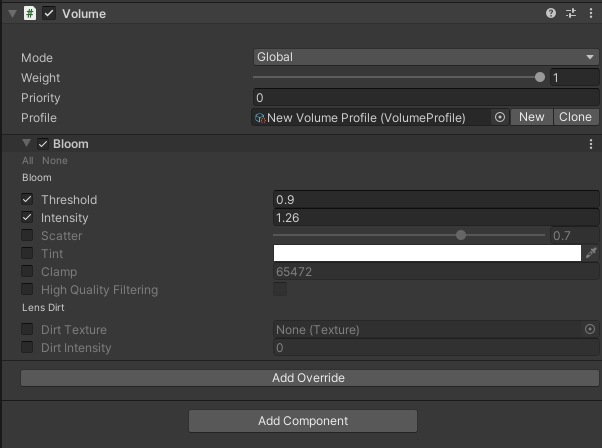602x448 pixels.
Task: Click the white Tint color swatch
Action: (427, 254)
